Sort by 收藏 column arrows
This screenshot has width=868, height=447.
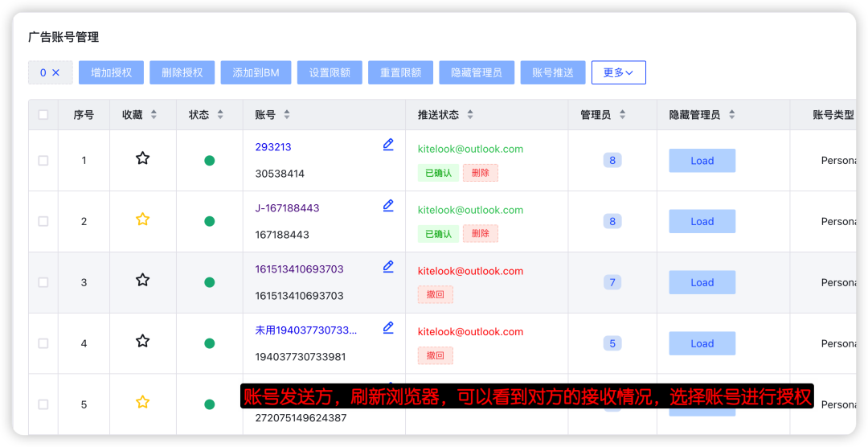154,115
